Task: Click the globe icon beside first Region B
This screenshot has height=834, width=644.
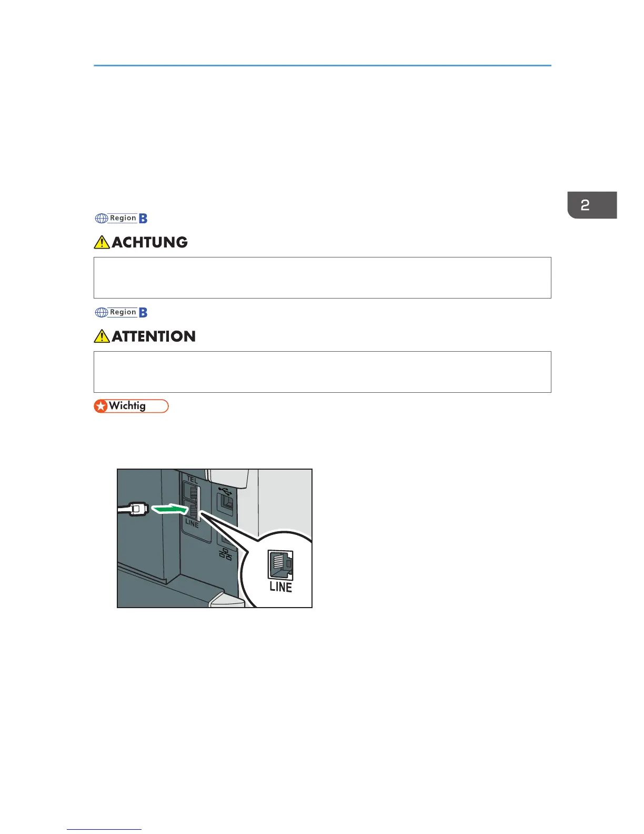Action: 101,219
